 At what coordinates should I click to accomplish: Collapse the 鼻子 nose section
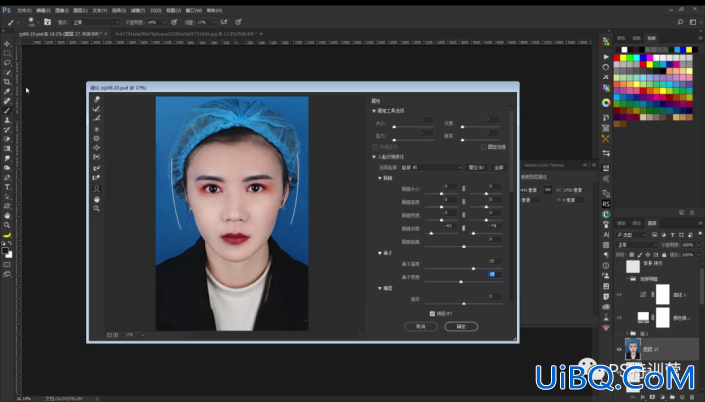pos(379,253)
